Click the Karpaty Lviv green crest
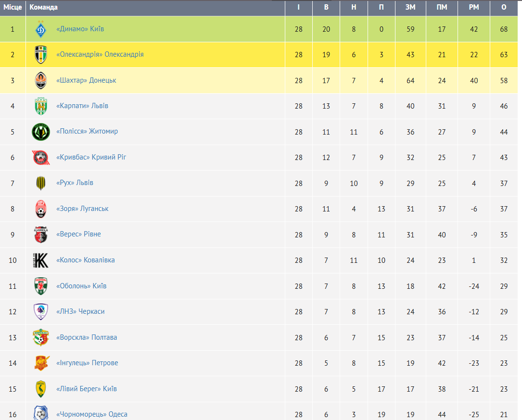This screenshot has width=522, height=420. 41,106
